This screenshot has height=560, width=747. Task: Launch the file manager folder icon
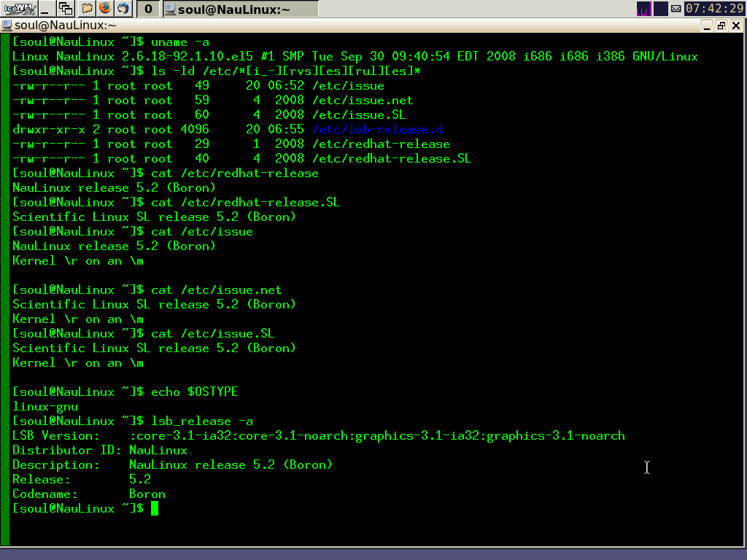(87, 9)
